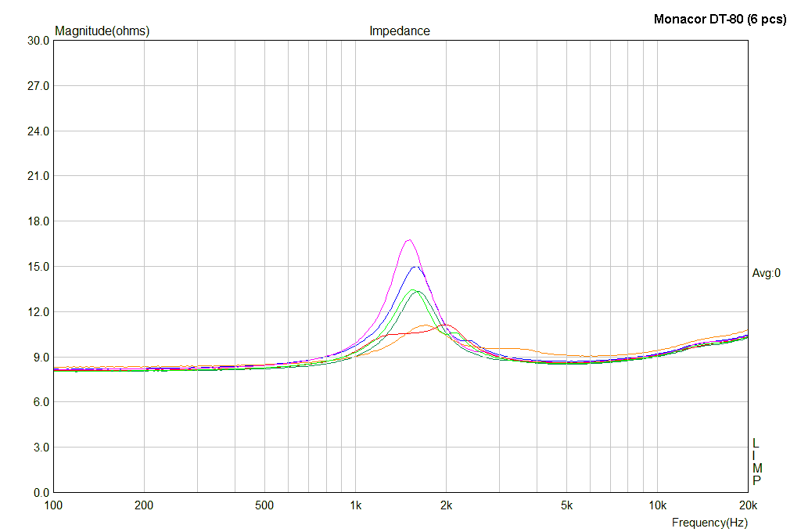Click the 12.0 value on magnitude axis
The image size is (801, 532).
(38, 311)
